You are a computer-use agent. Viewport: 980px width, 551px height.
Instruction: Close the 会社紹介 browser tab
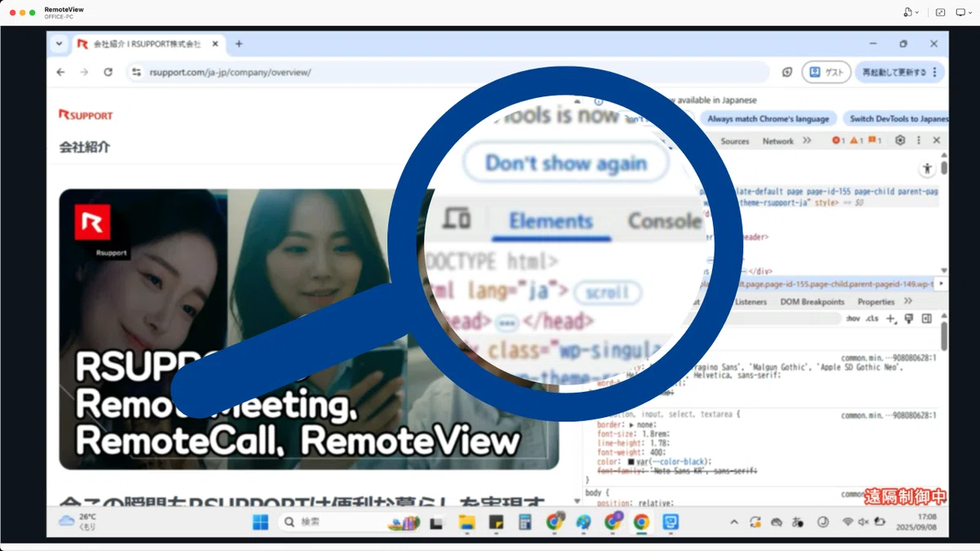click(x=216, y=44)
